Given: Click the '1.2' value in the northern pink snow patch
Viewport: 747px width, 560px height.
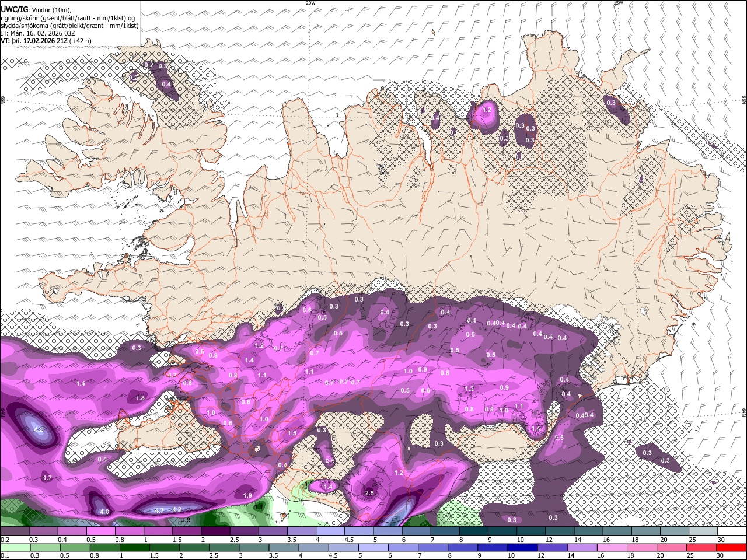Looking at the screenshot, I should pyautogui.click(x=487, y=110).
